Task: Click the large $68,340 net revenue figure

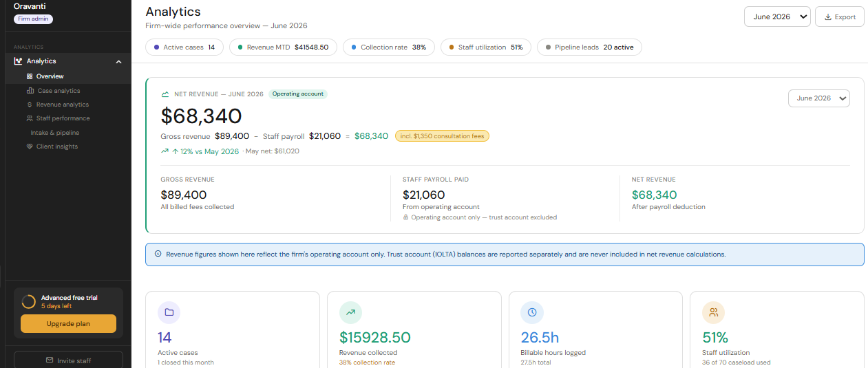Action: (x=202, y=116)
